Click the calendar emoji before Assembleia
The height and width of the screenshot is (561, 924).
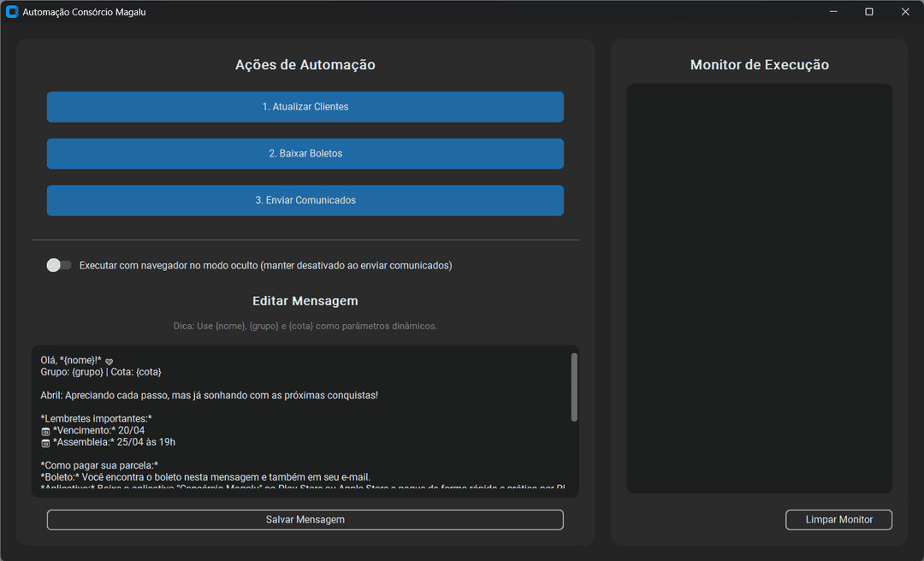point(45,443)
